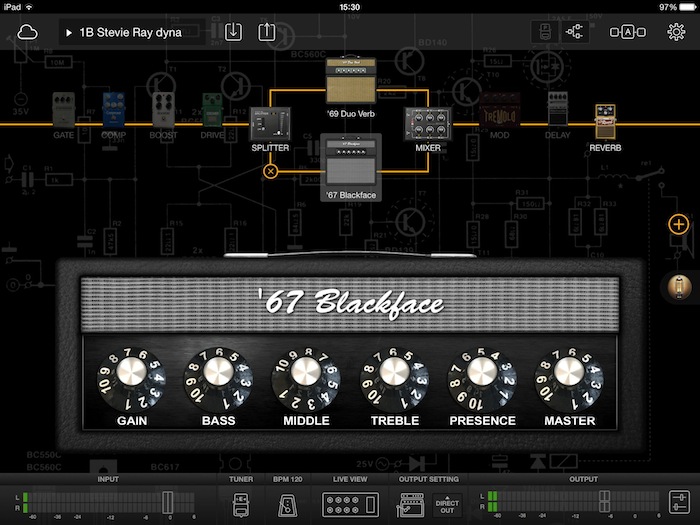Switch to single signal path view

coord(541,32)
